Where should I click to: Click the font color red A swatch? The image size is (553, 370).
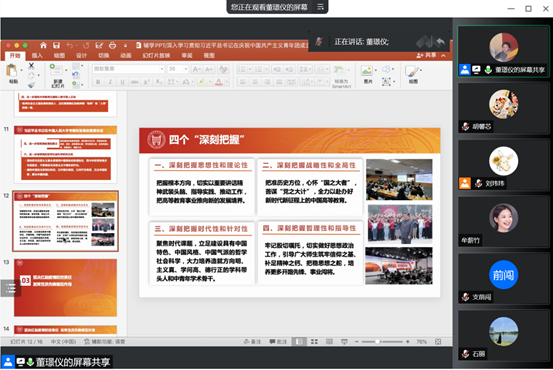(x=219, y=82)
